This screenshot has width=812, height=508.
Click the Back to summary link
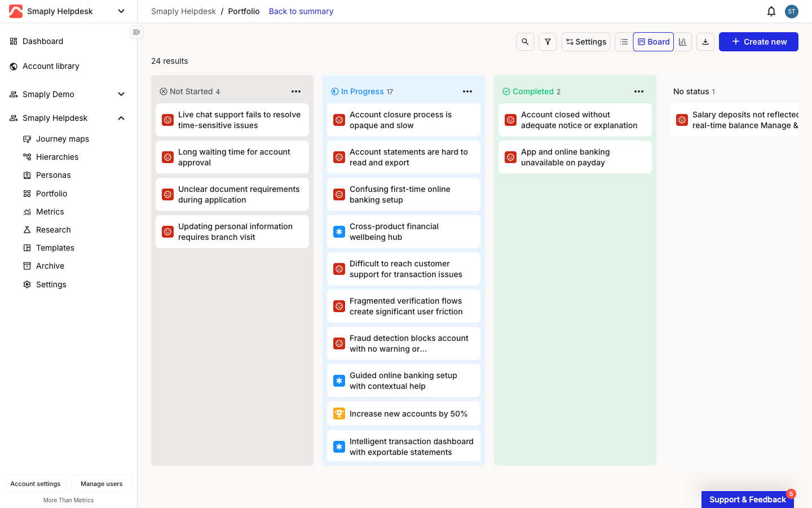click(x=301, y=11)
